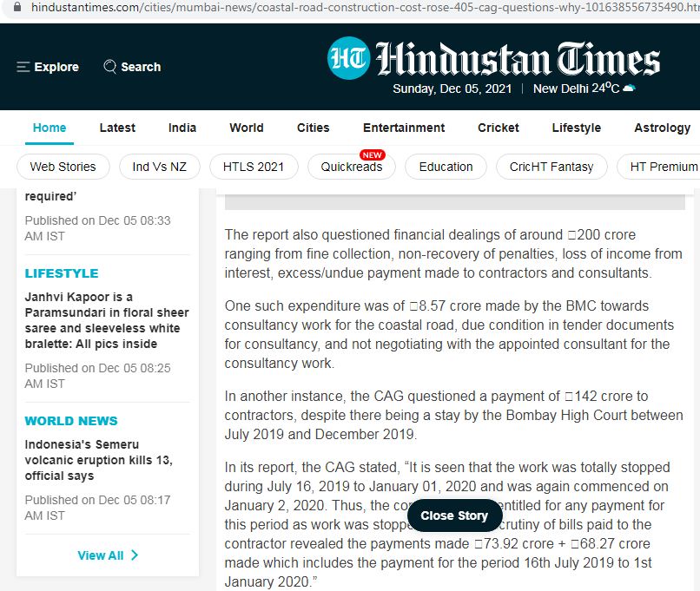Open Ind Vs NZ pill
Image resolution: width=700 pixels, height=591 pixels.
pyautogui.click(x=160, y=167)
